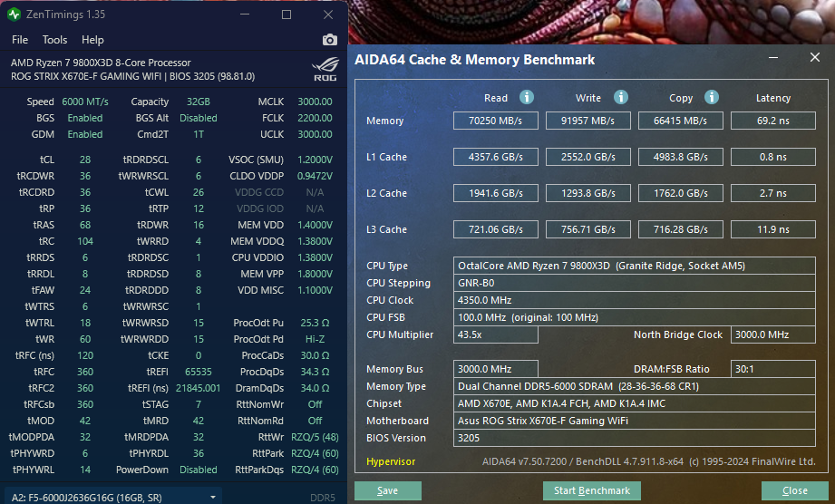Viewport: 835px width, 504px height.
Task: Open the Help menu in ZenTimings
Action: click(x=92, y=40)
